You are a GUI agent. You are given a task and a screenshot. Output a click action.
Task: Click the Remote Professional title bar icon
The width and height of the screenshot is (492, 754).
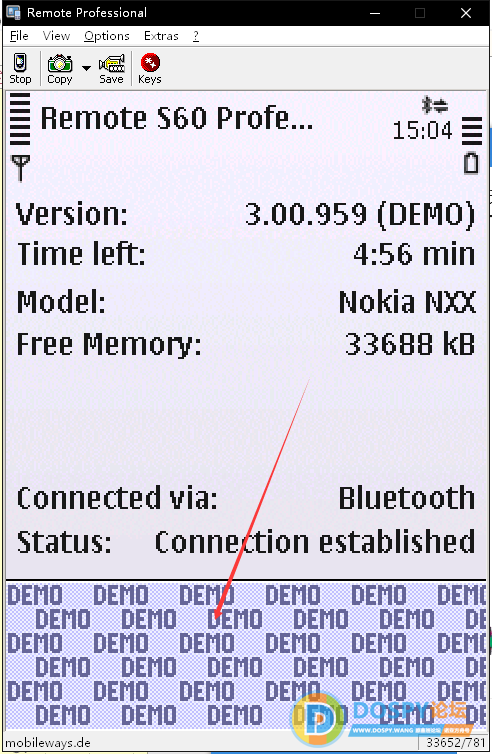pos(13,13)
